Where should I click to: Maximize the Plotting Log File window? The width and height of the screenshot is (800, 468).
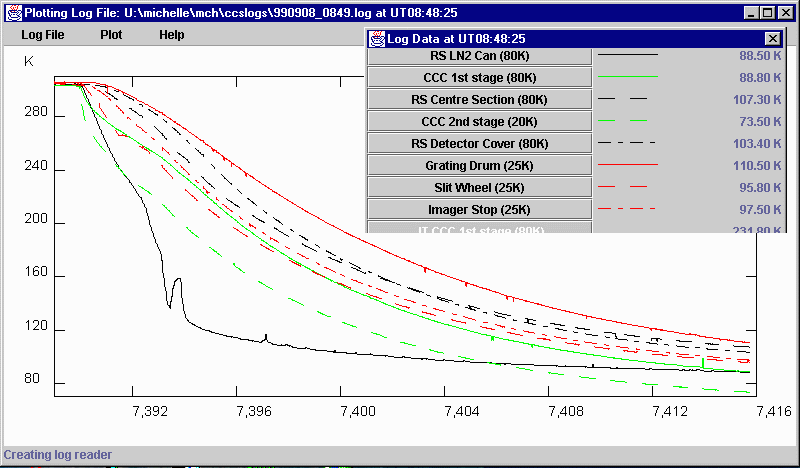(767, 13)
